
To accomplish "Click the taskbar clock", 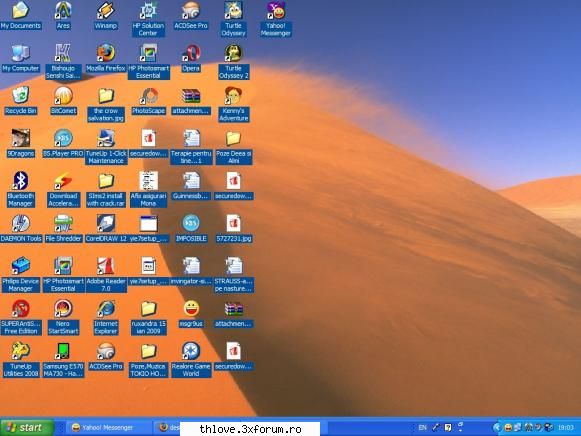I will pos(565,427).
